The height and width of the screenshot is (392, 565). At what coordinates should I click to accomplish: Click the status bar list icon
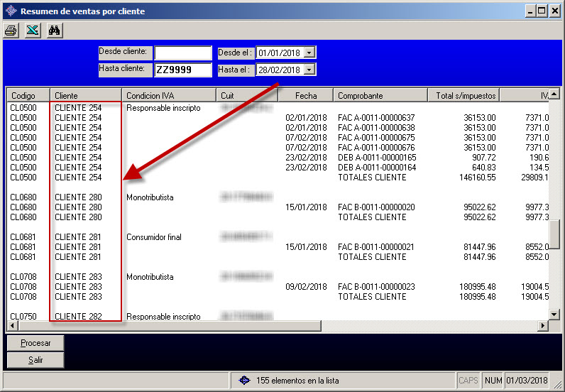pos(245,381)
